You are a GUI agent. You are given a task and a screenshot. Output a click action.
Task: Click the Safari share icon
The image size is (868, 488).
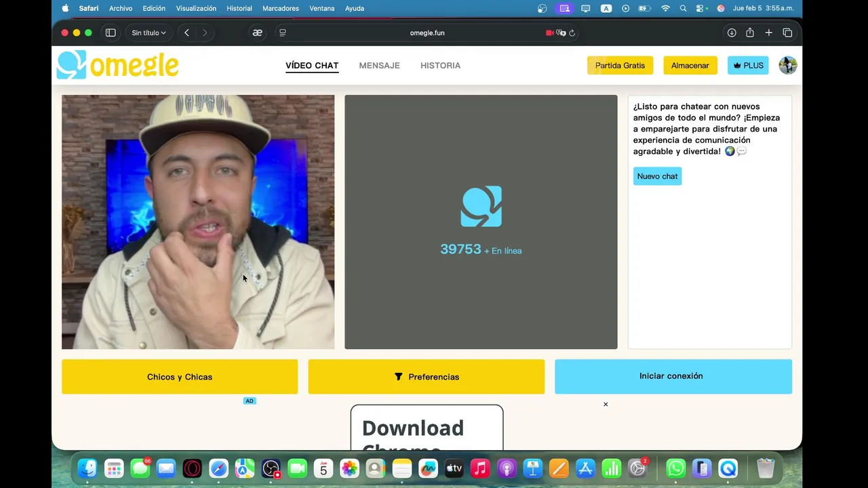point(750,33)
